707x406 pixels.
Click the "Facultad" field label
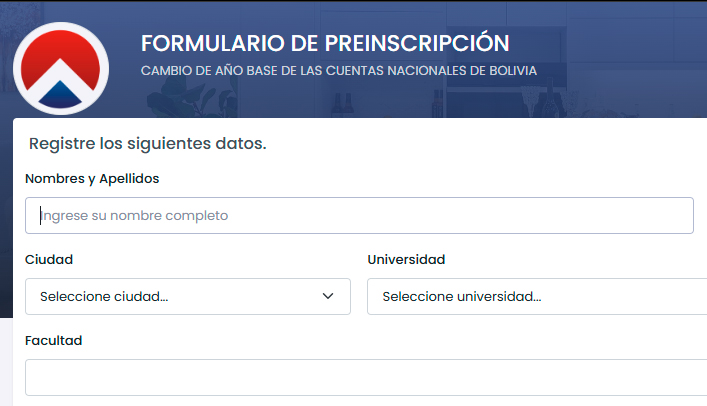[x=53, y=340]
